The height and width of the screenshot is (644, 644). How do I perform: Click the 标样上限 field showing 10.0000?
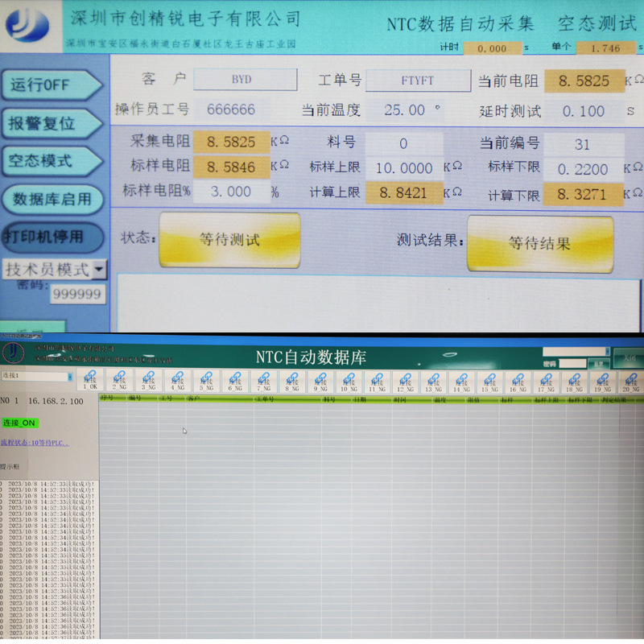pyautogui.click(x=404, y=168)
